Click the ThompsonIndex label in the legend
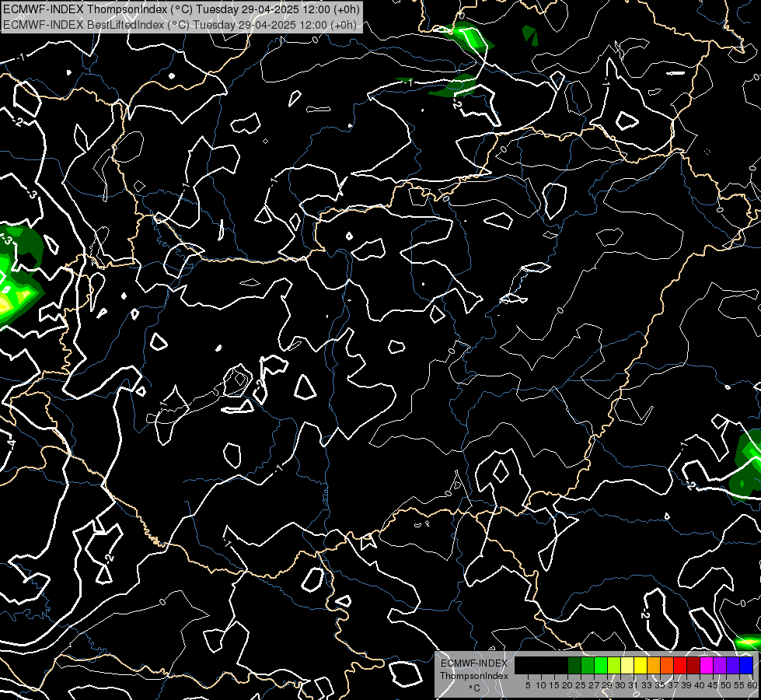 point(474,676)
